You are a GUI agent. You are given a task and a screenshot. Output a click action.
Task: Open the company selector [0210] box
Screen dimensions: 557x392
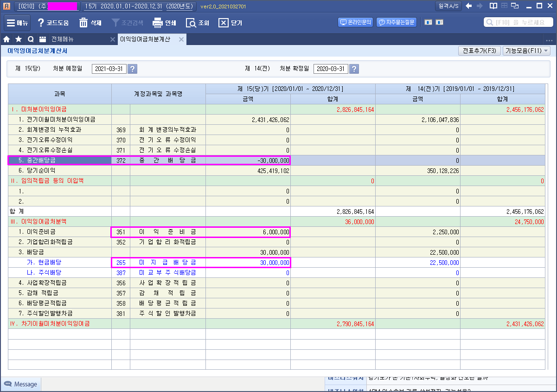pyautogui.click(x=47, y=6)
